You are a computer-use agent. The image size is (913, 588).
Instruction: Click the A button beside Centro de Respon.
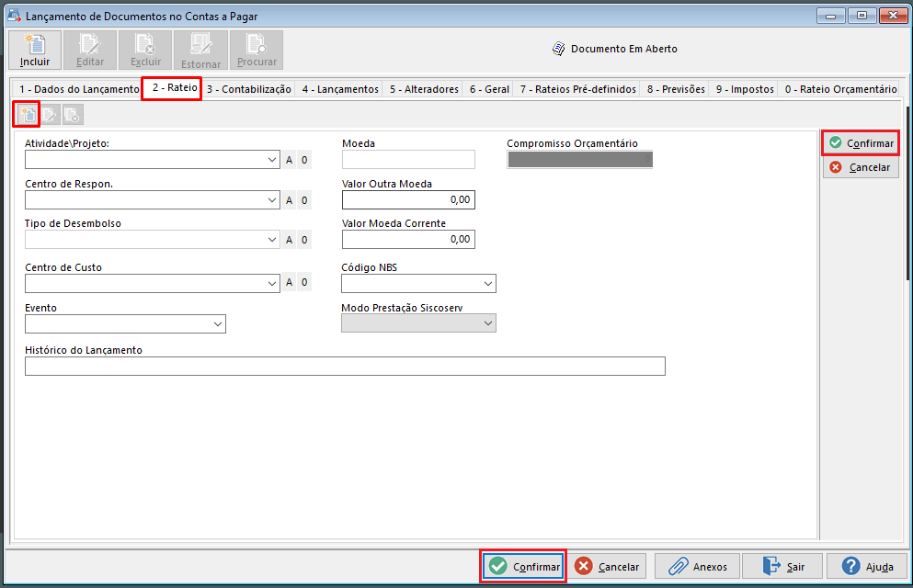290,200
